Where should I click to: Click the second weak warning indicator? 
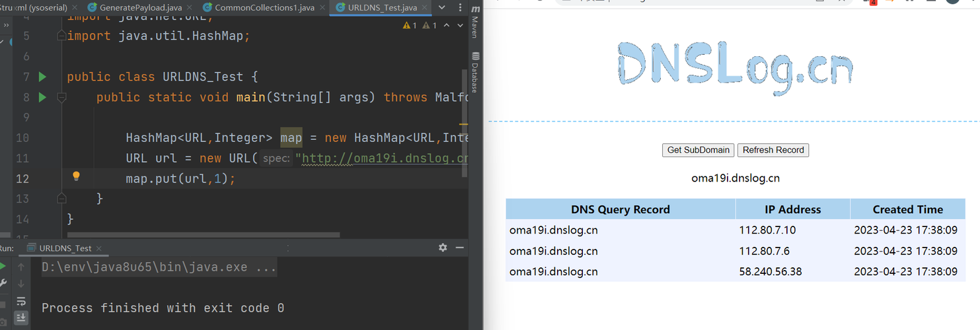pos(430,25)
